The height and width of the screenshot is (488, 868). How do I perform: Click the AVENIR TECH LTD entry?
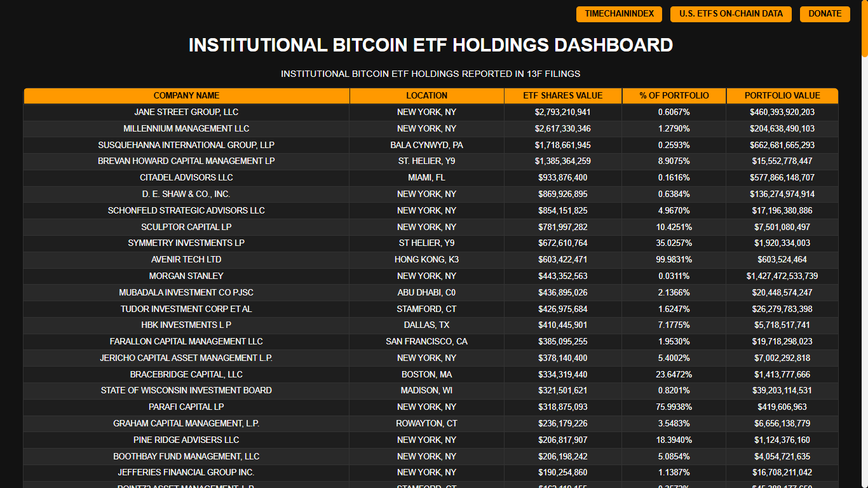tap(186, 259)
